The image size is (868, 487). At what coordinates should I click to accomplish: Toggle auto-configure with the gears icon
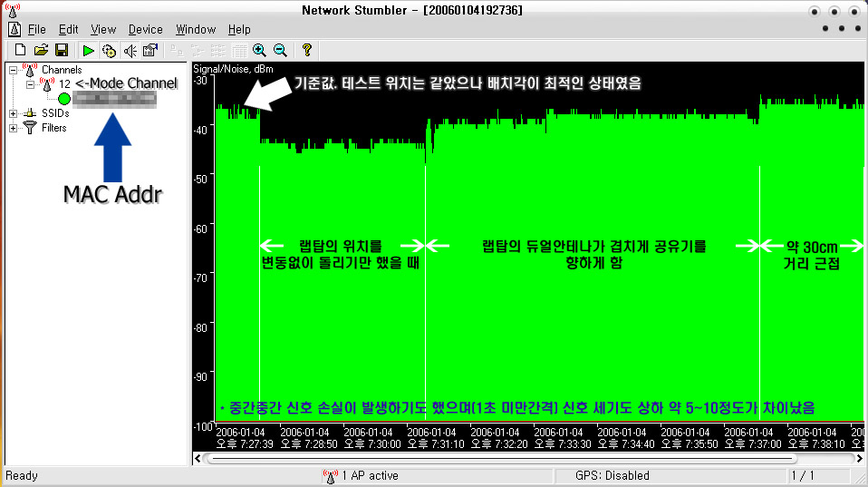point(109,51)
